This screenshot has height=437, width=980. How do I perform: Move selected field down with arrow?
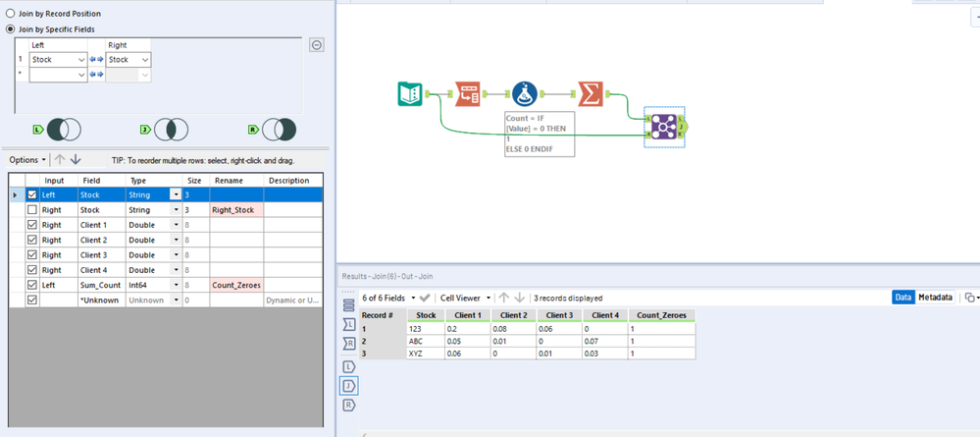point(76,160)
